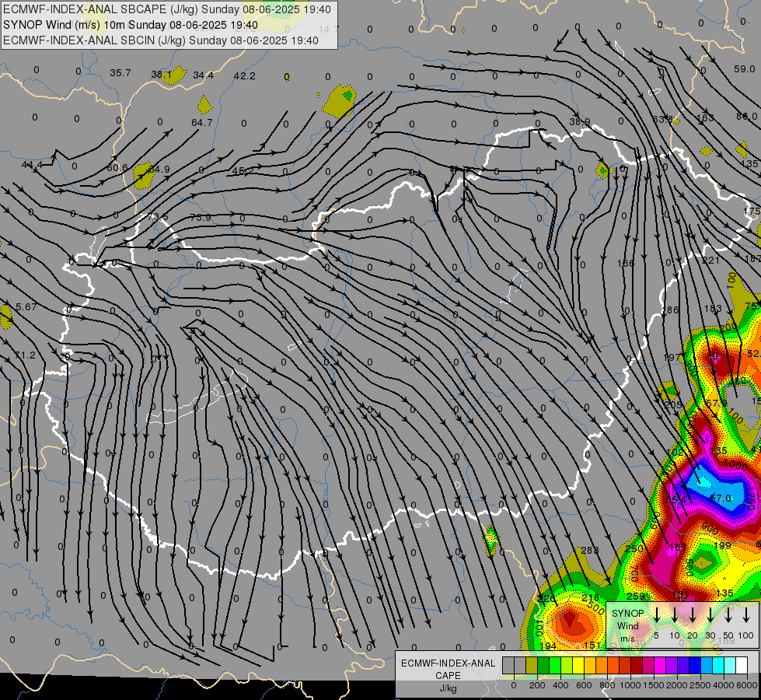Click the map value '42.2'
This screenshot has width=761, height=700.
pos(244,75)
